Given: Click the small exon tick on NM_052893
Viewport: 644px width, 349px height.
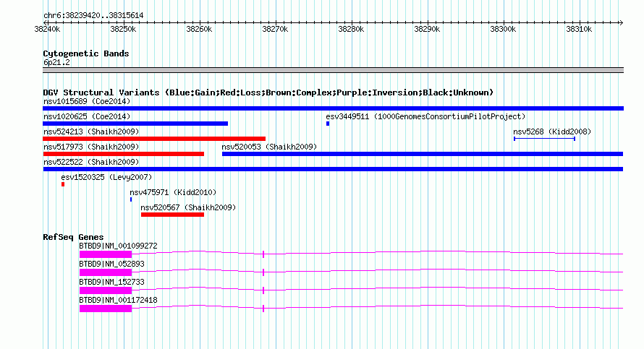Looking at the screenshot, I should pos(263,272).
